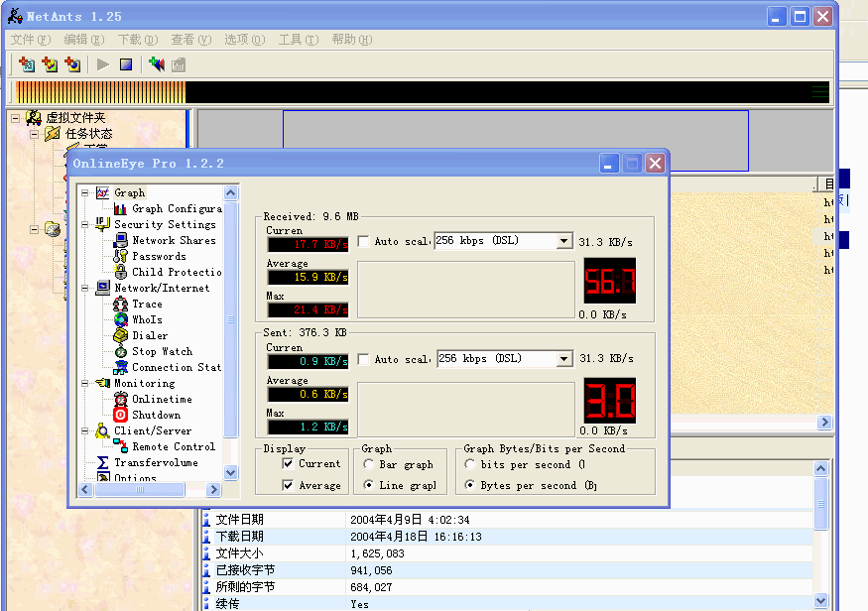The height and width of the screenshot is (611, 868).
Task: Uncheck the Average display checkbox
Action: coord(288,485)
